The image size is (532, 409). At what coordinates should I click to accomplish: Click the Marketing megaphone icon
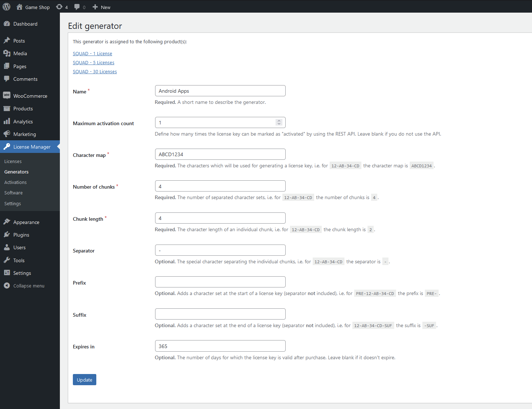coord(7,134)
